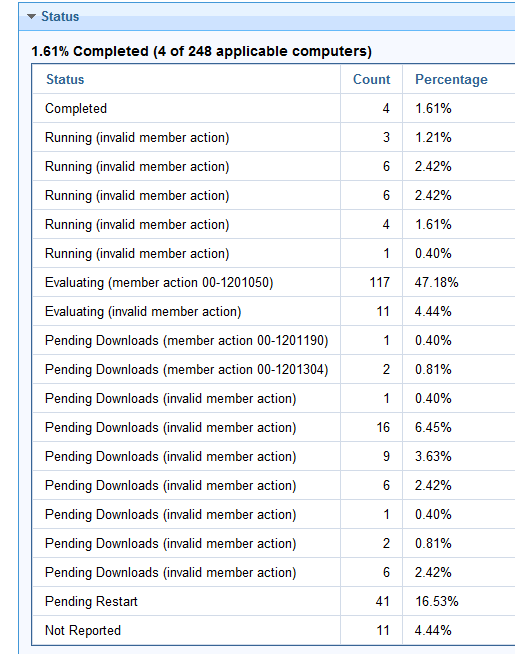515x654 pixels.
Task: Click 4.44% in Evaluating invalid member row
Action: click(433, 311)
